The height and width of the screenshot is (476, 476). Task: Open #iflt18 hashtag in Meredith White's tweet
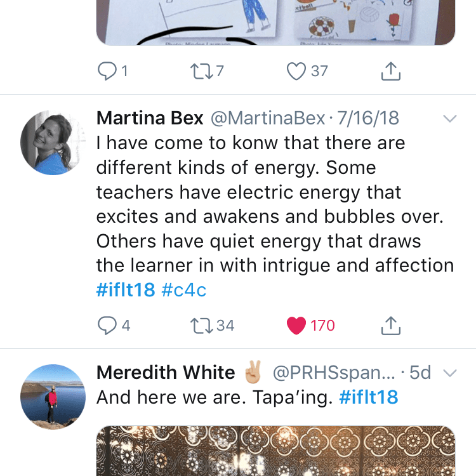point(369,397)
